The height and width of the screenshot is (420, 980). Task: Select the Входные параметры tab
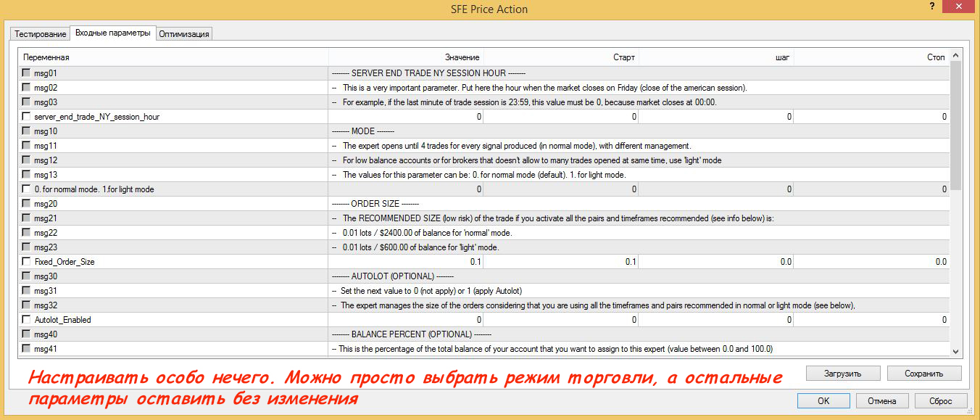(112, 33)
